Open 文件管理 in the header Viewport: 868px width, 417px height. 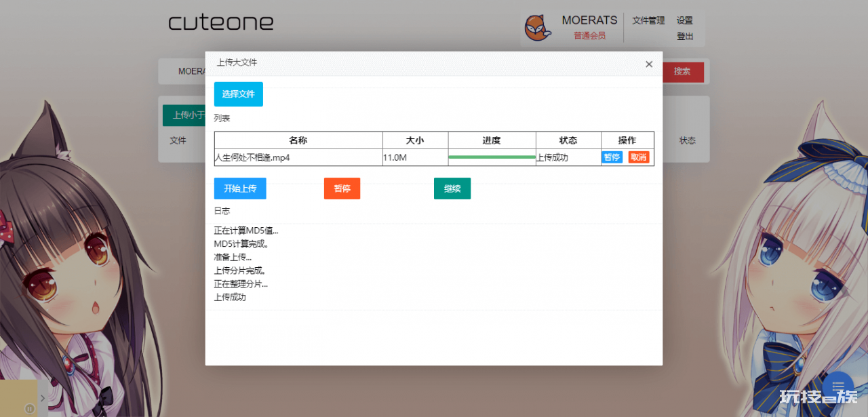(x=648, y=21)
